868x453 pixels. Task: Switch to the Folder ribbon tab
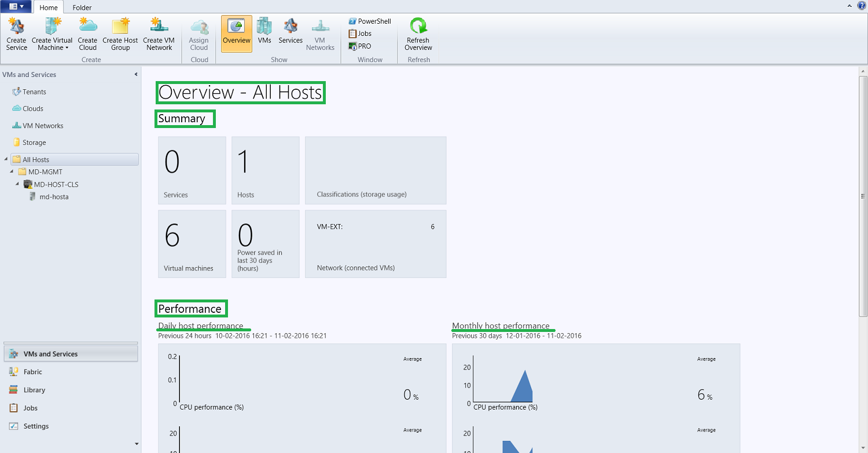point(82,8)
